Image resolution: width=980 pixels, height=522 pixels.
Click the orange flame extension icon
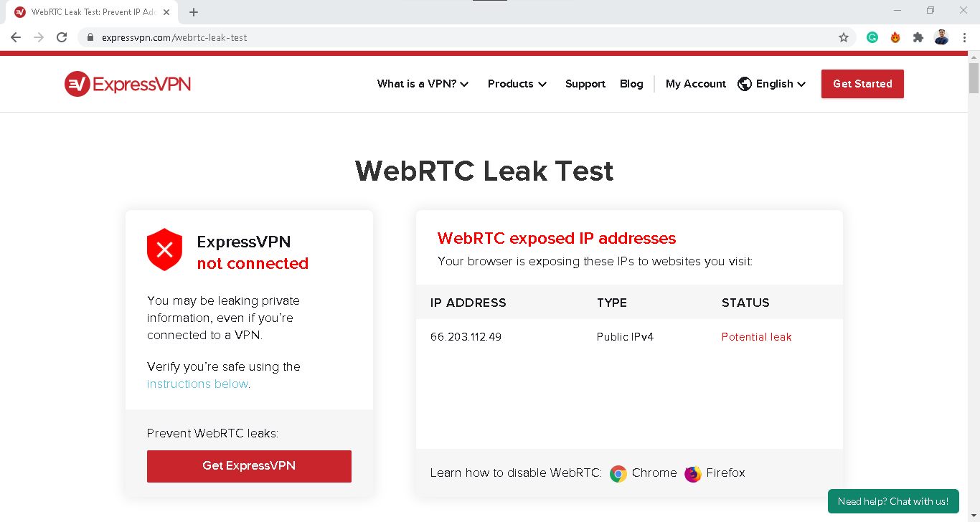(x=895, y=37)
